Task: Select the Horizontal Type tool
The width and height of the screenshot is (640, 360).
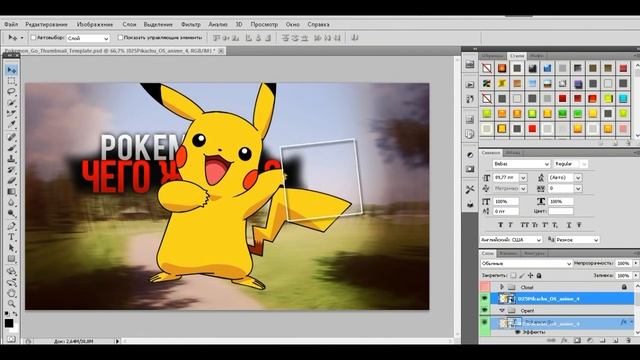Action: (x=11, y=237)
